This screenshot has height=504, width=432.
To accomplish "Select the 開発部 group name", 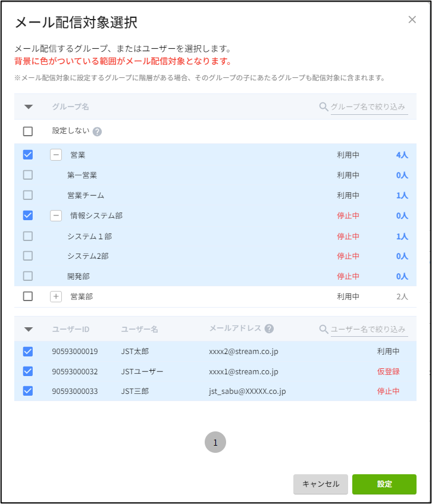I will click(79, 277).
